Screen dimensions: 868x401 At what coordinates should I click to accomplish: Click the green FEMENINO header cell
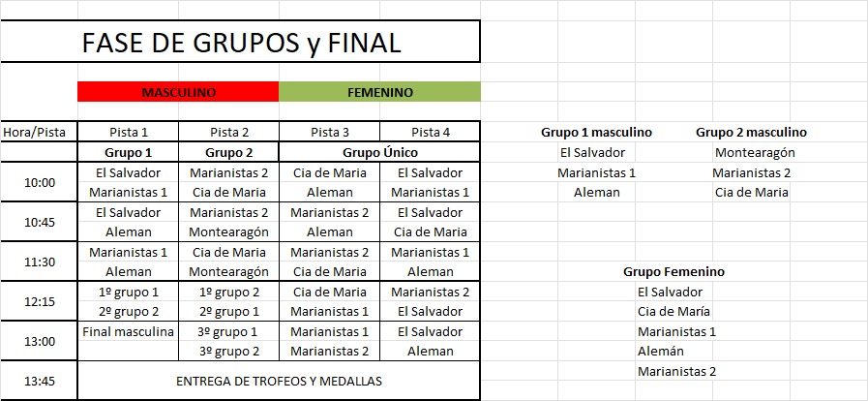pyautogui.click(x=379, y=92)
